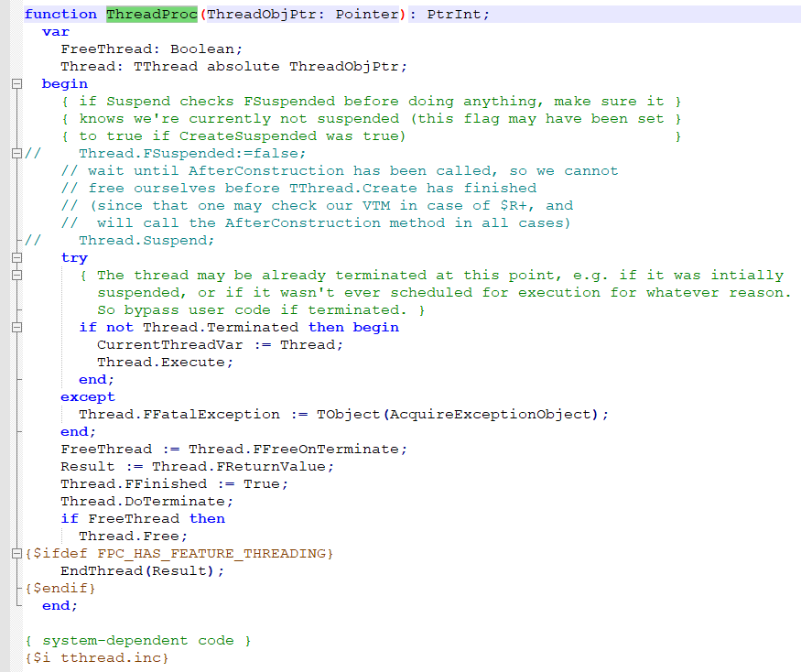
Task: Click 'Thread.Execute;' line
Action: [x=165, y=362]
